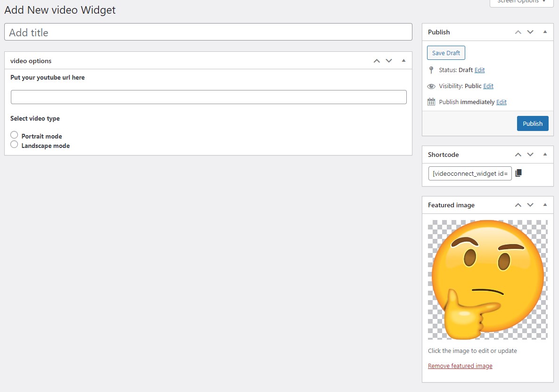559x392 pixels.
Task: Click the 'Featured image' panel title
Action: tap(451, 205)
